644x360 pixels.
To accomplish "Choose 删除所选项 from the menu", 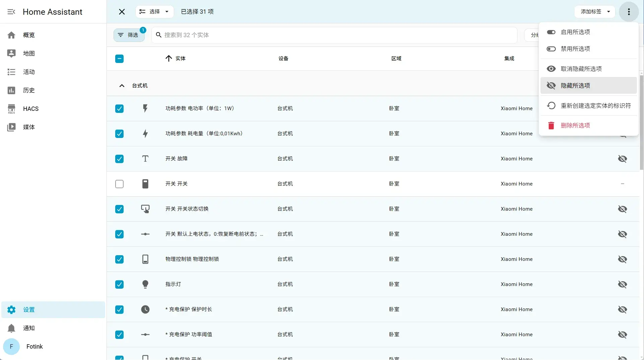I will (x=588, y=126).
